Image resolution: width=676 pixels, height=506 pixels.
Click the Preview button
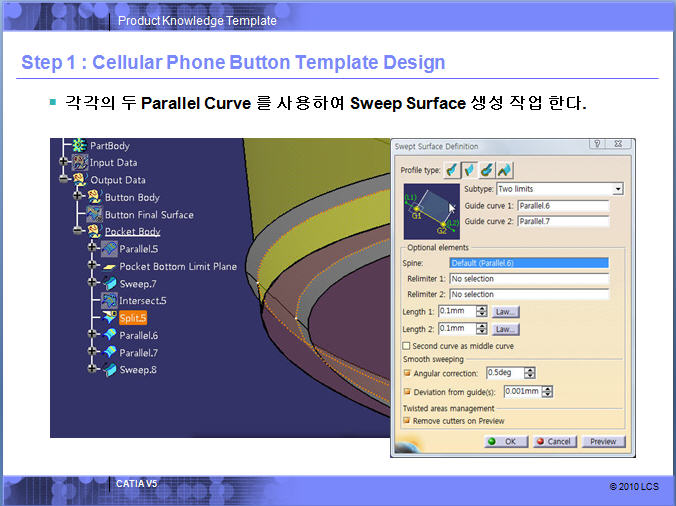[x=602, y=441]
